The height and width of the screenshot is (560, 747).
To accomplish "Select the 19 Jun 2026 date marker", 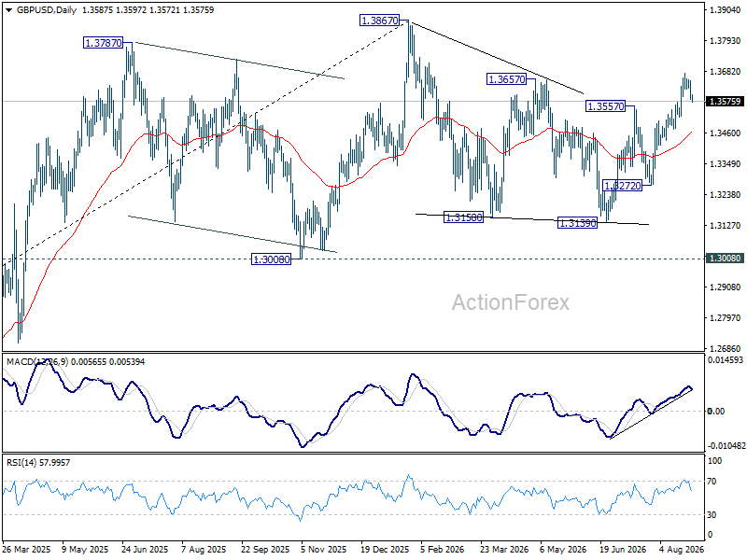I will coord(623,549).
